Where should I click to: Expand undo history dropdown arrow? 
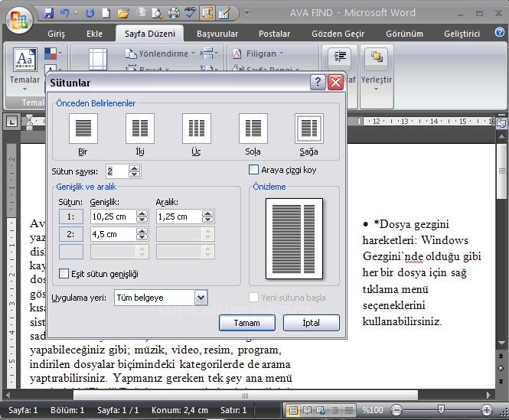77,13
